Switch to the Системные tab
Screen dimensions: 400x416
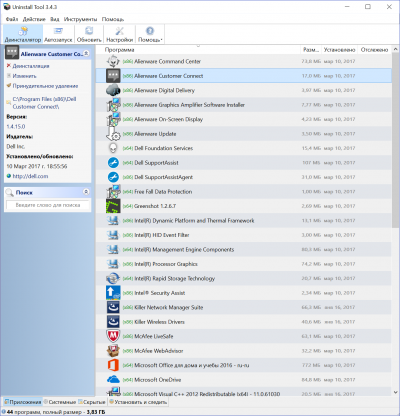click(x=60, y=402)
